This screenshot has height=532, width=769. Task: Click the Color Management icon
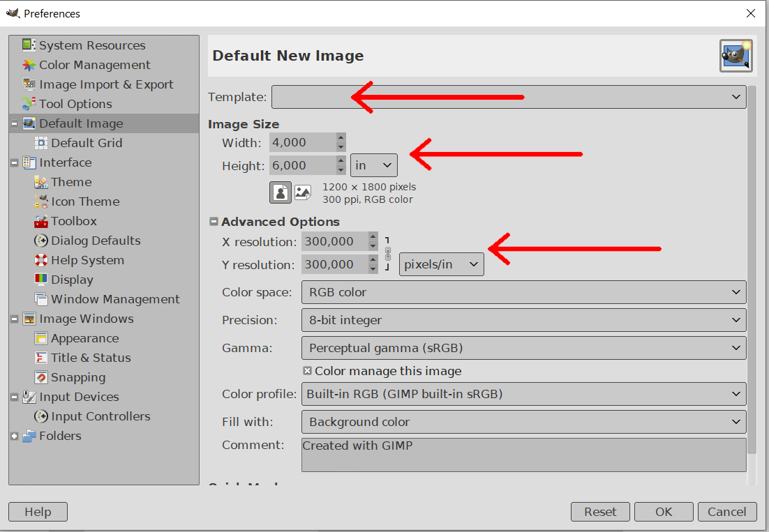(29, 65)
